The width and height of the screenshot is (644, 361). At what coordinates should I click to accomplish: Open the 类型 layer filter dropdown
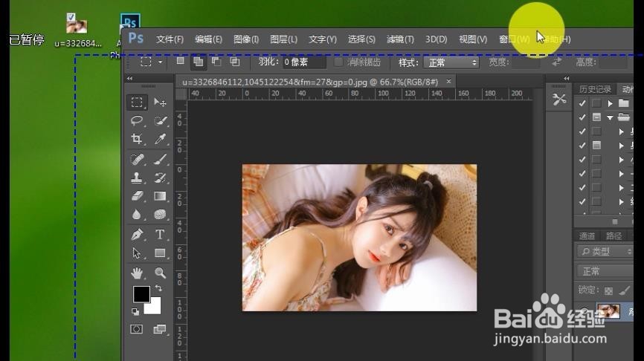pyautogui.click(x=605, y=251)
